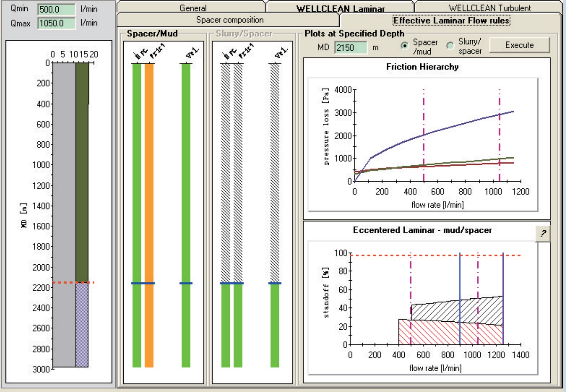The image size is (566, 392).
Task: Click the MD depth input field
Action: click(x=350, y=48)
